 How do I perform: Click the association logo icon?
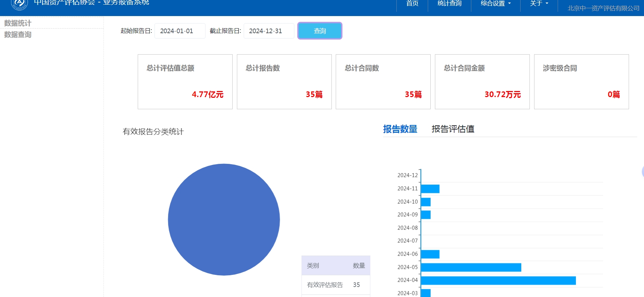coord(19,4)
